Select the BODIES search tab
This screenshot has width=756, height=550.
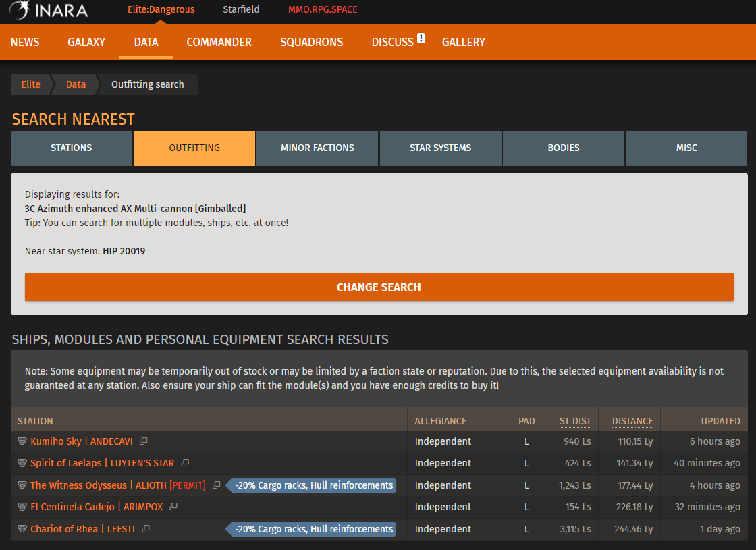click(x=564, y=148)
